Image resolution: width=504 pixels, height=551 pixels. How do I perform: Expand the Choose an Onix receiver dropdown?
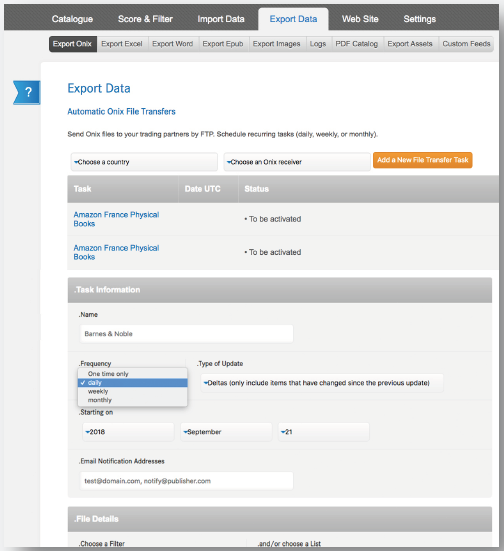297,162
